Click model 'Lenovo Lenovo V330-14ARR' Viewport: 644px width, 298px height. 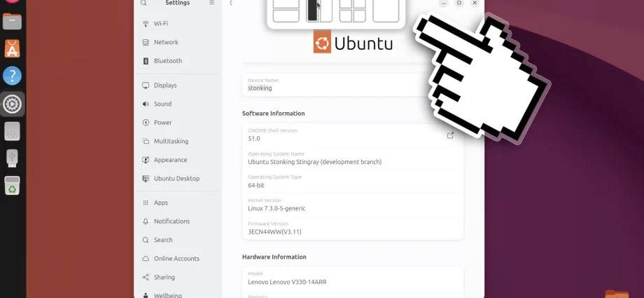click(287, 282)
